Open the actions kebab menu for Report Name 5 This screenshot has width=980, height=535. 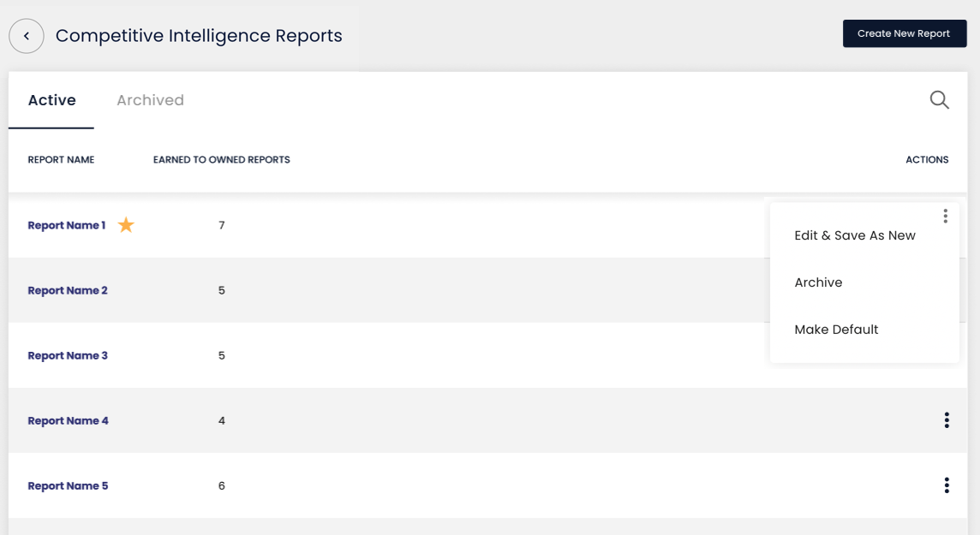[x=946, y=485]
